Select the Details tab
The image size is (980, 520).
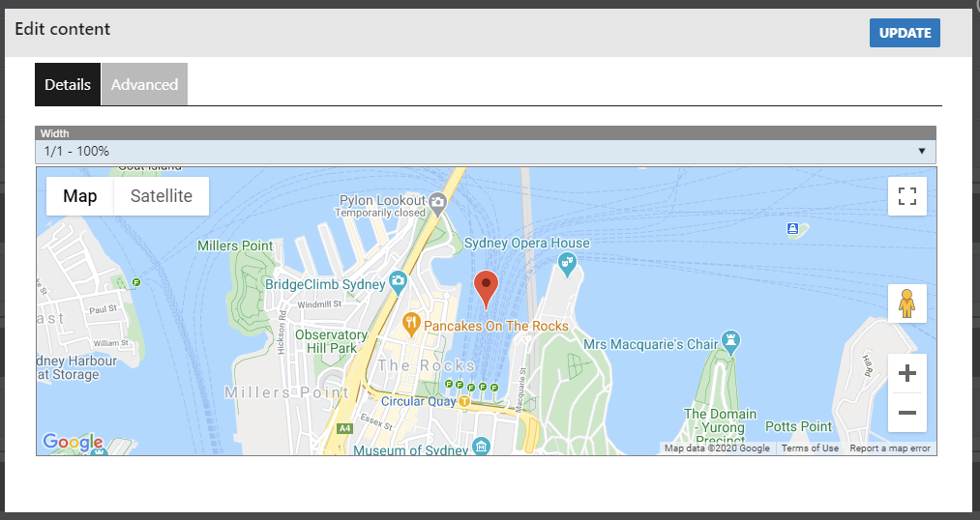pos(68,84)
